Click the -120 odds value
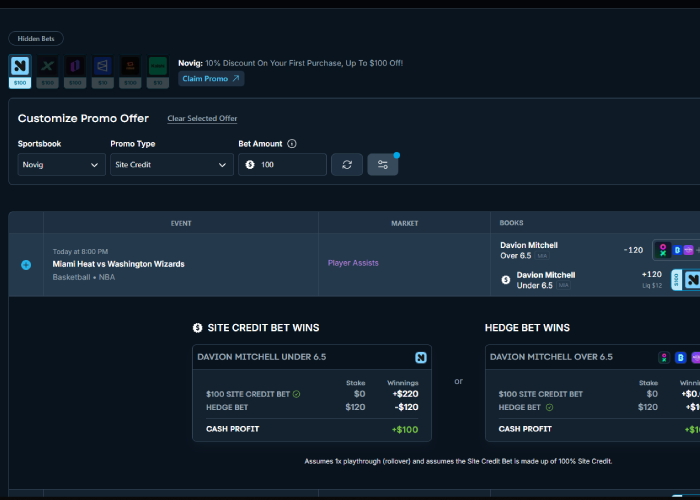 coord(633,250)
